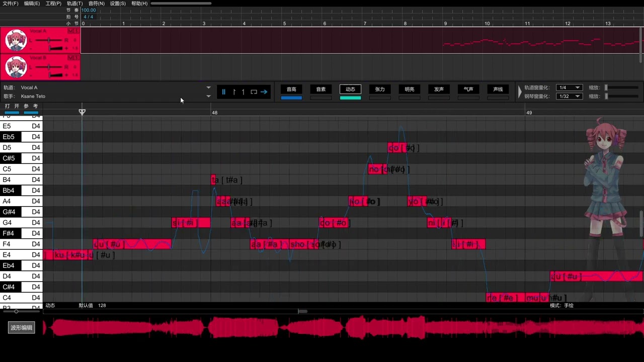Toggle the blue display bar under 音高
644x362 pixels.
[x=291, y=98]
